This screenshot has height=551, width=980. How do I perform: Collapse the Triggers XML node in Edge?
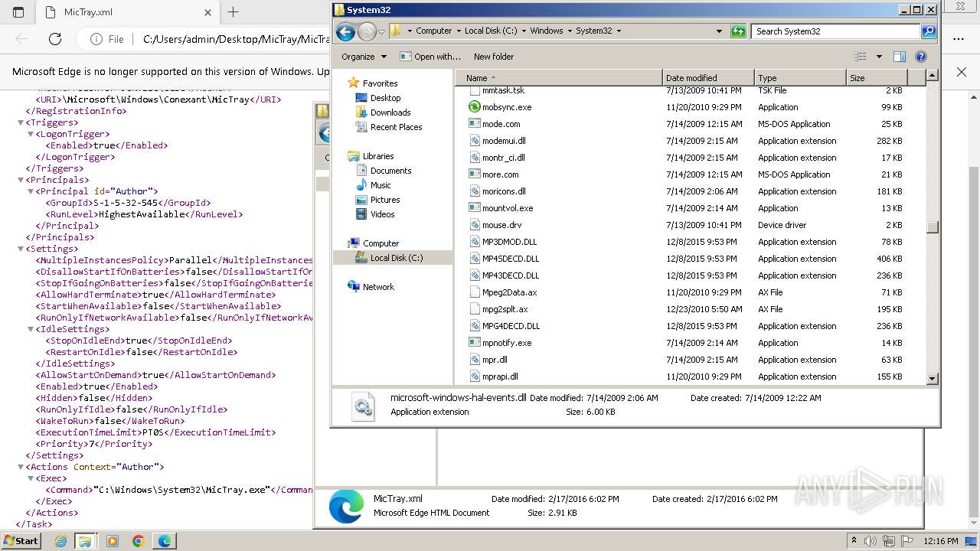pyautogui.click(x=21, y=122)
